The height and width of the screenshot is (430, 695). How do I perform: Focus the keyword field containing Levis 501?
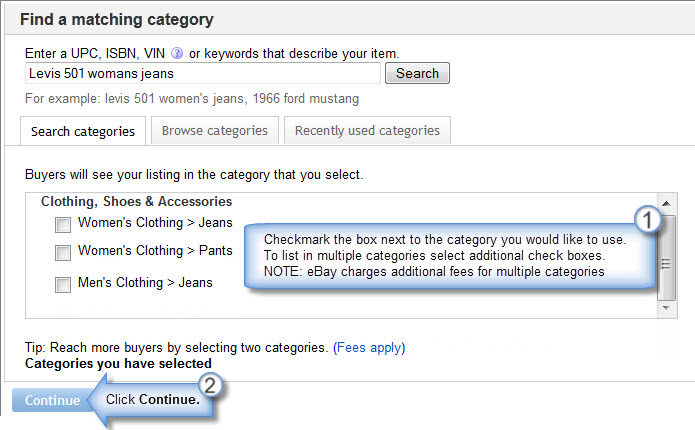203,73
